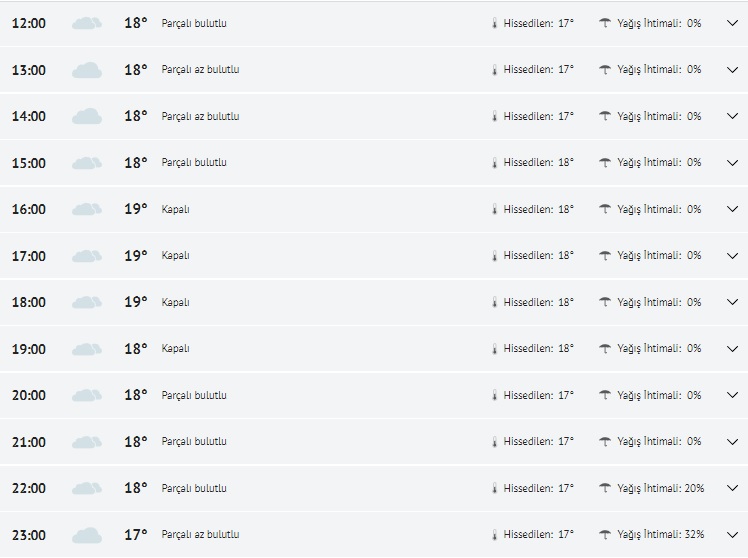Click the 13:00 Parçalı az bulutlu label
Image resolution: width=748 pixels, height=558 pixels.
coord(200,70)
